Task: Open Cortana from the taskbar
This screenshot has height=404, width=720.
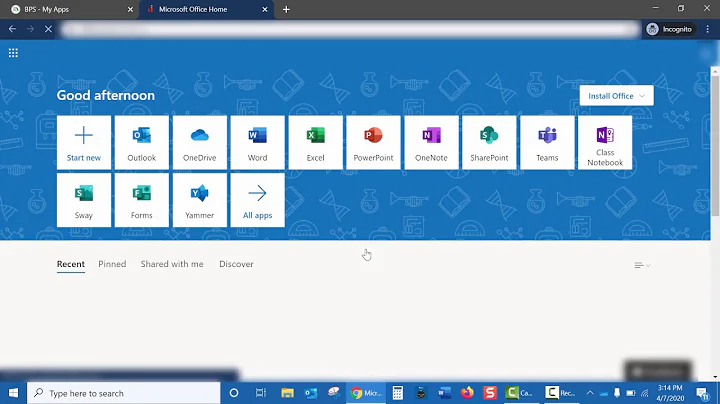Action: [x=234, y=393]
